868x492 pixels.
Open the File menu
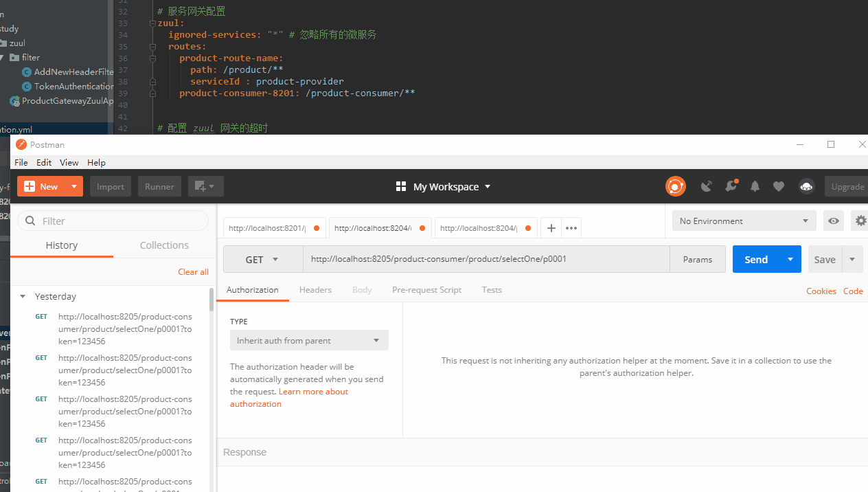pyautogui.click(x=21, y=162)
